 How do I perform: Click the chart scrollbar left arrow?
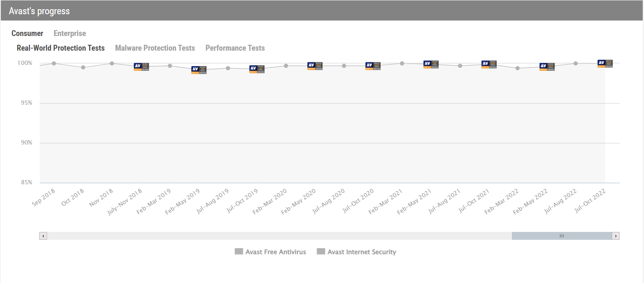(43, 236)
